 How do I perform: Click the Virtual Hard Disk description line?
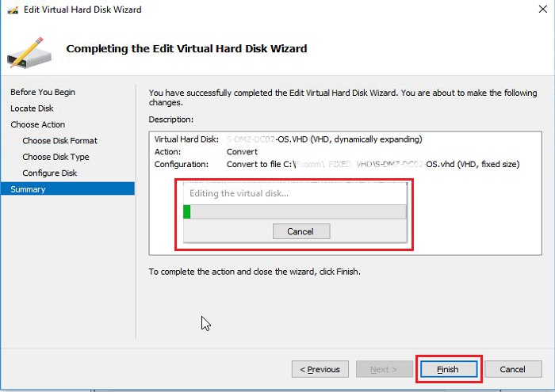(x=289, y=139)
